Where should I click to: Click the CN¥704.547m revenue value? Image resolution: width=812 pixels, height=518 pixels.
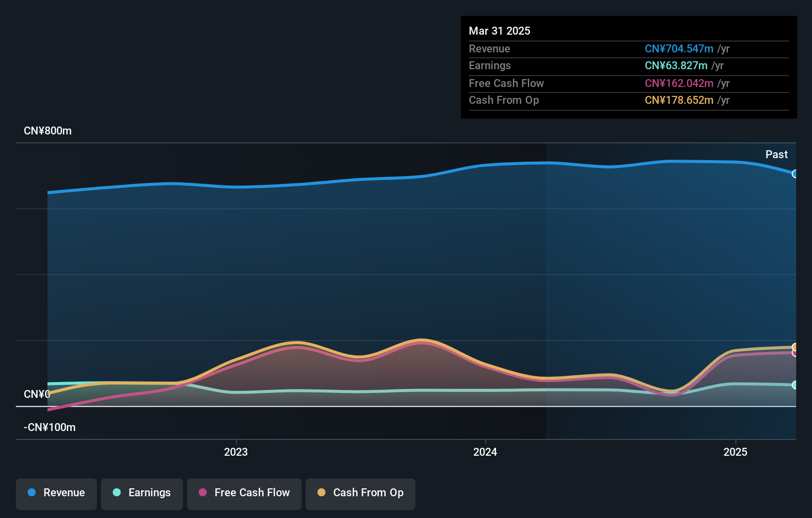point(679,48)
